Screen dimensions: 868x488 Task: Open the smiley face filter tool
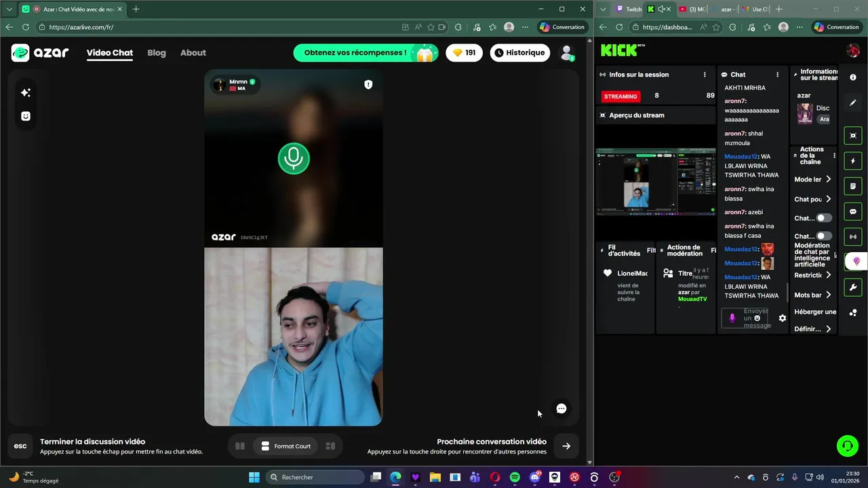(26, 116)
